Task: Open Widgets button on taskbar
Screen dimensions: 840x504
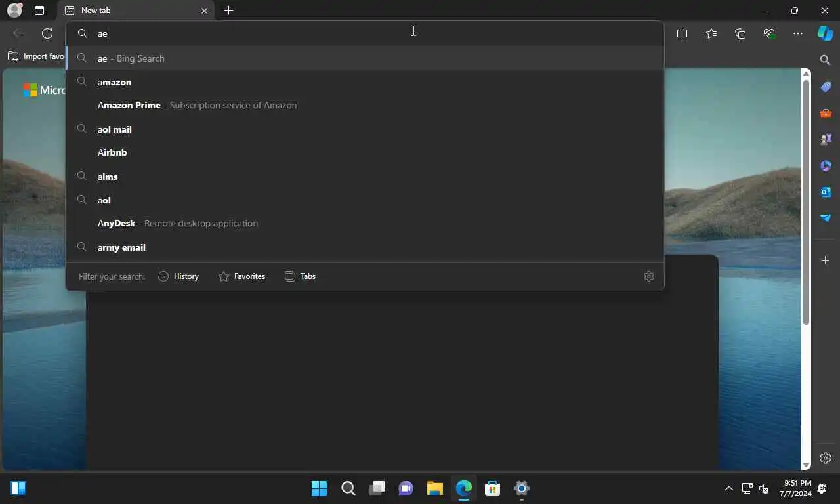Action: click(18, 488)
